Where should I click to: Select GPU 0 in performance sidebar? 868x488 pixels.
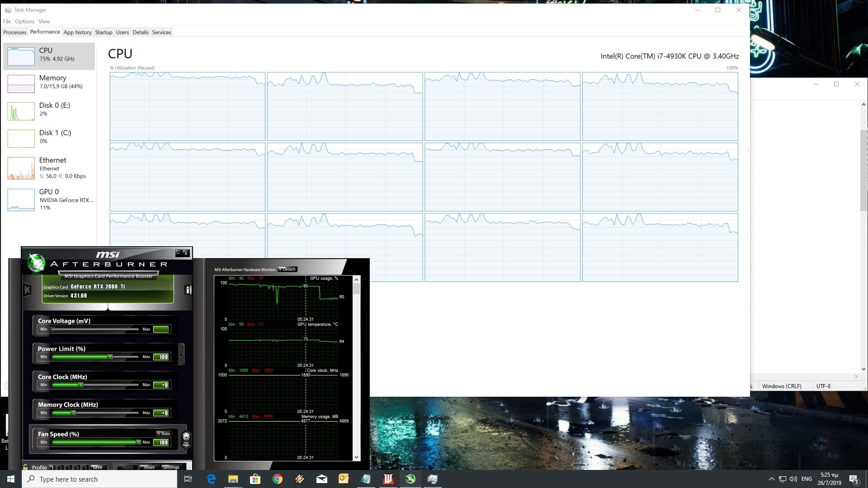coord(49,199)
